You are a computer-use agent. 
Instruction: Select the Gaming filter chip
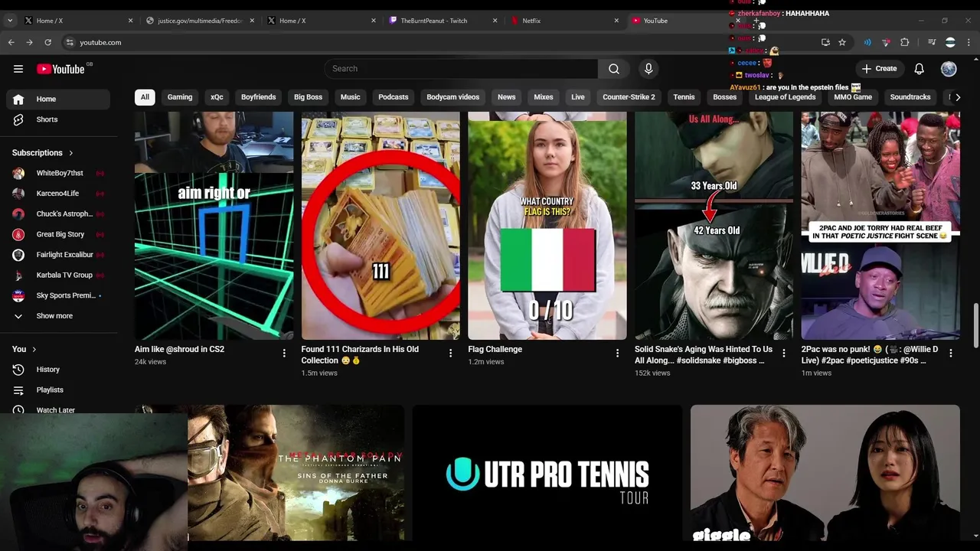180,97
